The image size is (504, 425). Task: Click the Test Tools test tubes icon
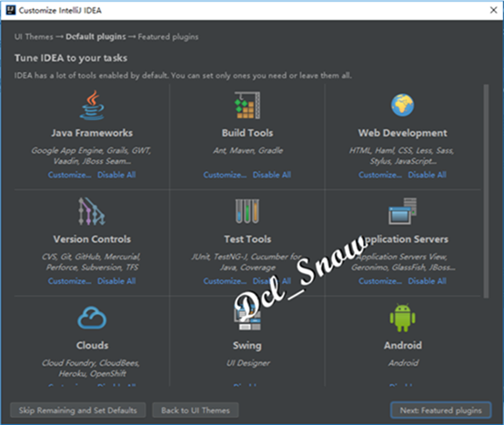point(247,211)
